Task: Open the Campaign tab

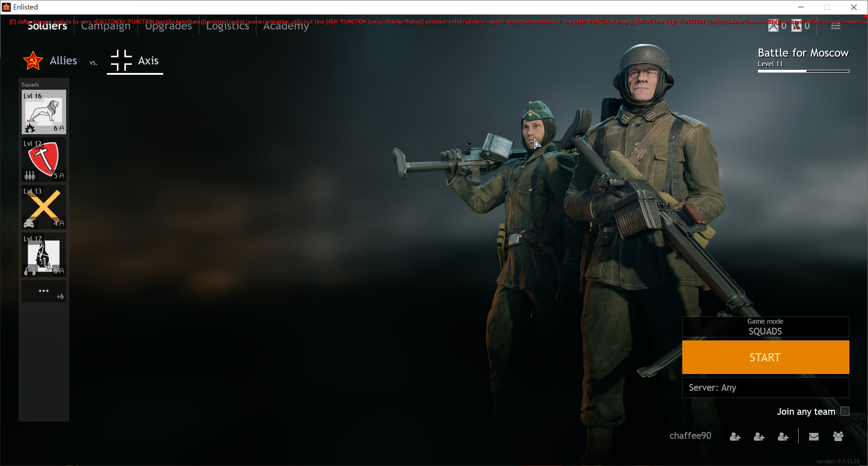Action: 106,26
